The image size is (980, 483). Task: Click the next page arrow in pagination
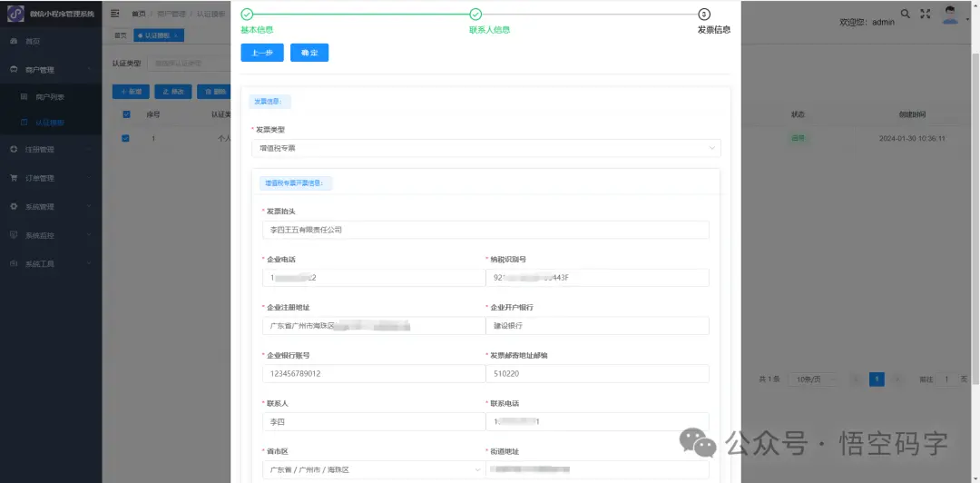(x=898, y=379)
